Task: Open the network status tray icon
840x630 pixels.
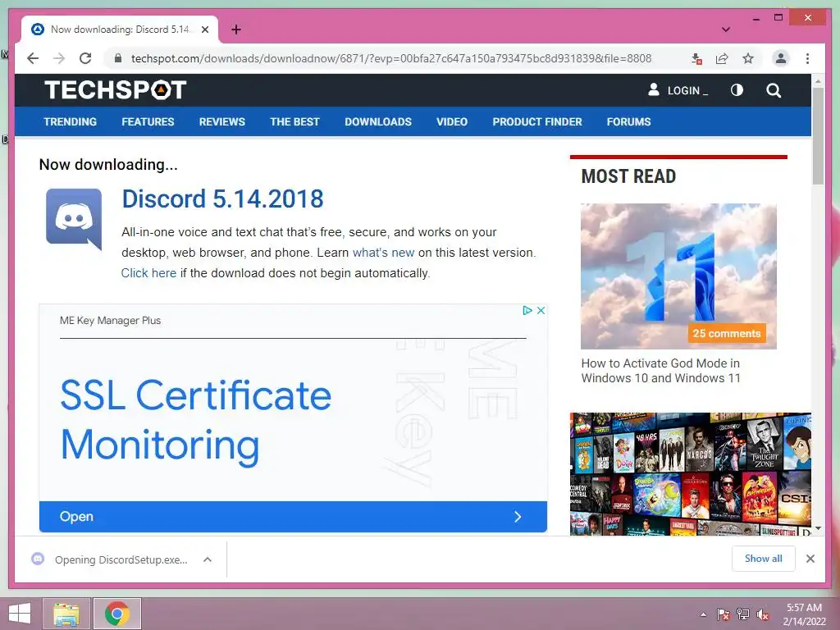Action: [x=743, y=614]
